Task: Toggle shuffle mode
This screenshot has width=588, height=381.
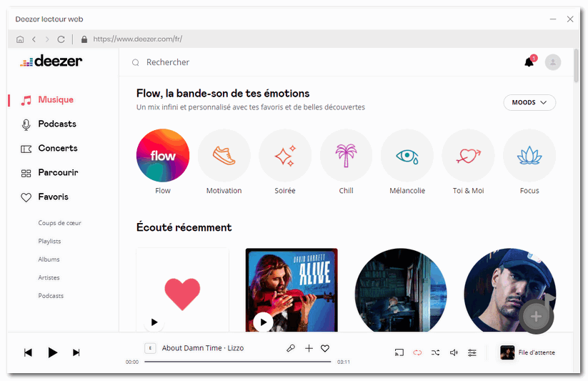Action: point(435,352)
